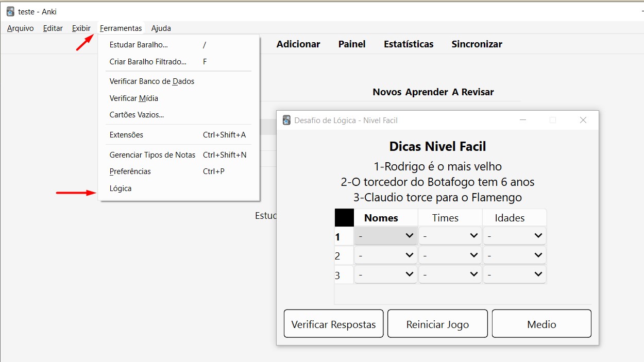
Task: Click Sincronizar in the top toolbar
Action: 477,44
